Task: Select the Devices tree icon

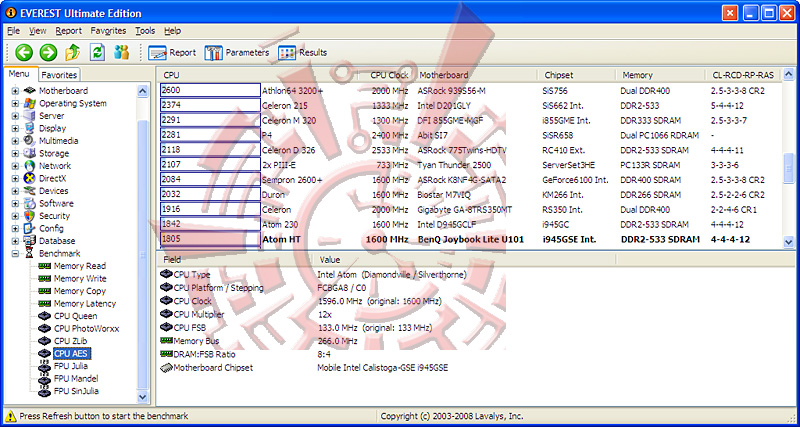Action: pyautogui.click(x=30, y=191)
